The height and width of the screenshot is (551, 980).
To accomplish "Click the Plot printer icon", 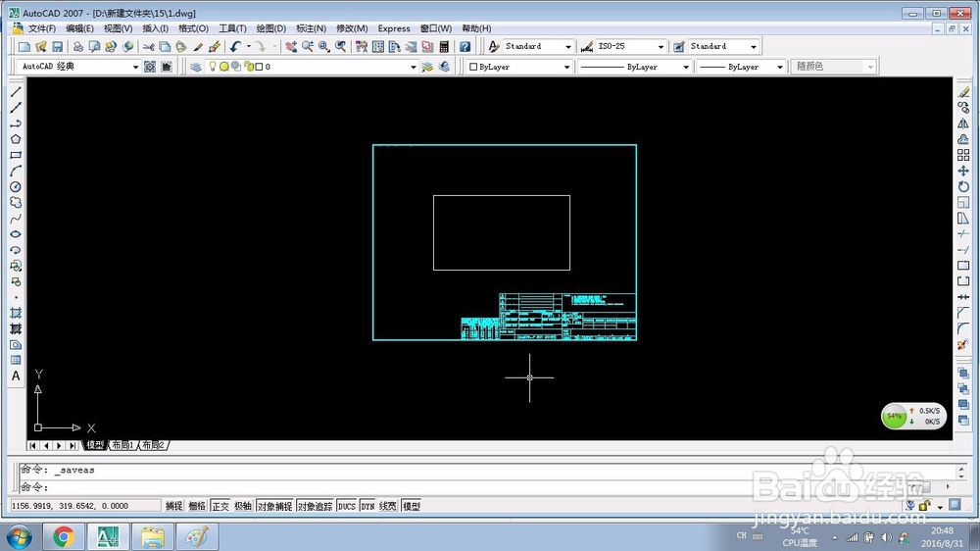I will click(78, 47).
